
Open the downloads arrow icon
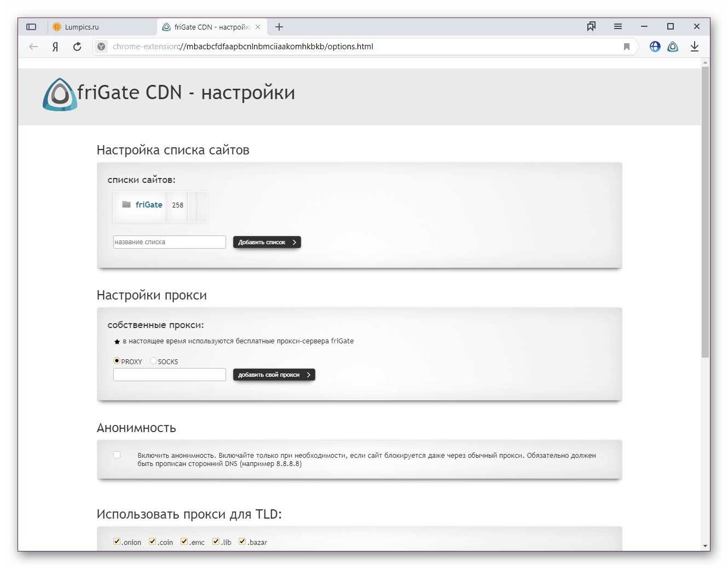[x=695, y=47]
